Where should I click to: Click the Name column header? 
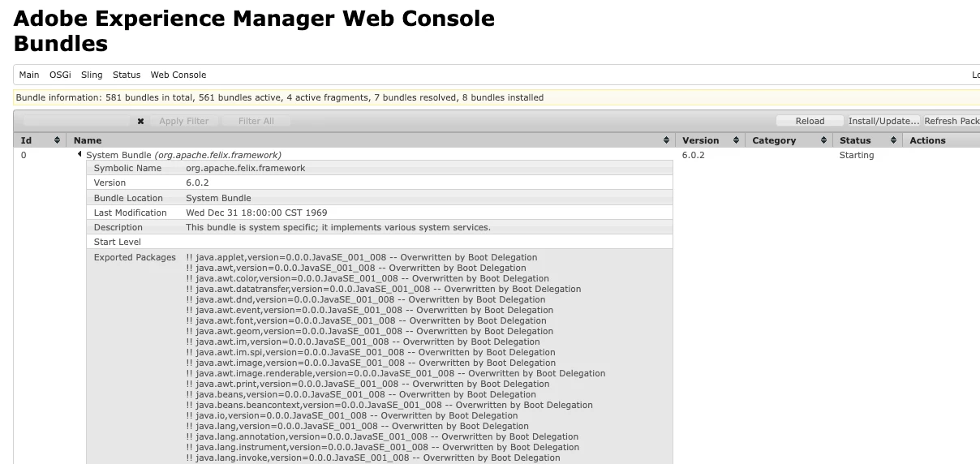pyautogui.click(x=369, y=140)
